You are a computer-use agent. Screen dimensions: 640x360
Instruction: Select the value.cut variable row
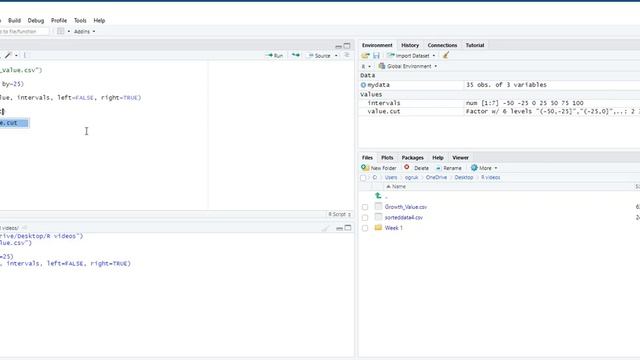500,111
